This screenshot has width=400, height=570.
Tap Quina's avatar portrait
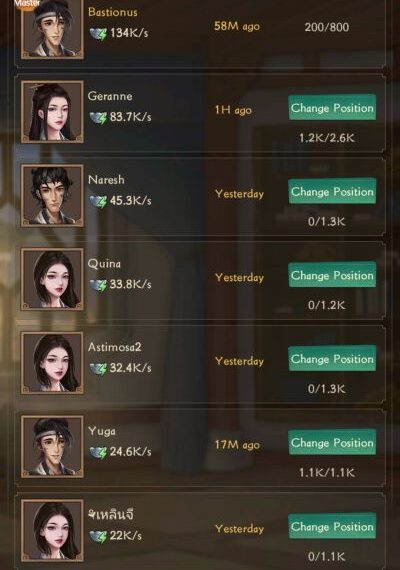[52, 279]
